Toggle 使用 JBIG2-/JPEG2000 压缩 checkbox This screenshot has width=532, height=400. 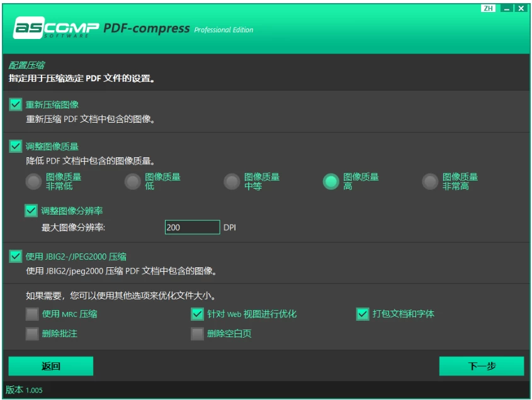coord(16,257)
